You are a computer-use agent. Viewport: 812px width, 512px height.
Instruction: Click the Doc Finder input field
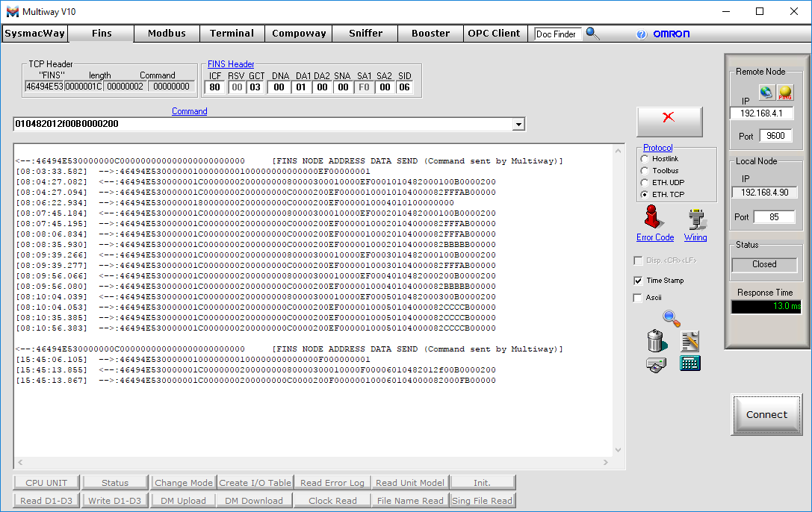point(558,34)
